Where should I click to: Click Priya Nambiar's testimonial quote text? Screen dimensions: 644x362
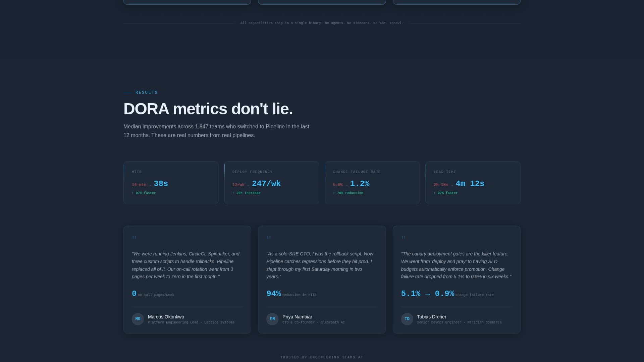(x=321, y=265)
